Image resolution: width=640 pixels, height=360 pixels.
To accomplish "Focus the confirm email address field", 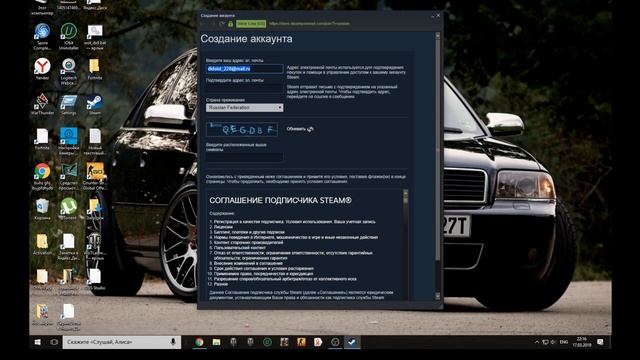I will pos(244,89).
